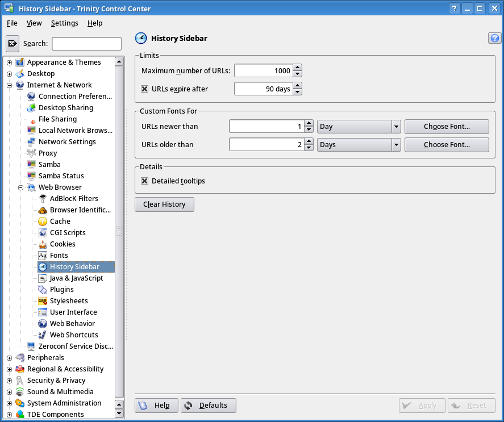
Task: Click Choose Font for URLs newer than
Action: tap(447, 126)
